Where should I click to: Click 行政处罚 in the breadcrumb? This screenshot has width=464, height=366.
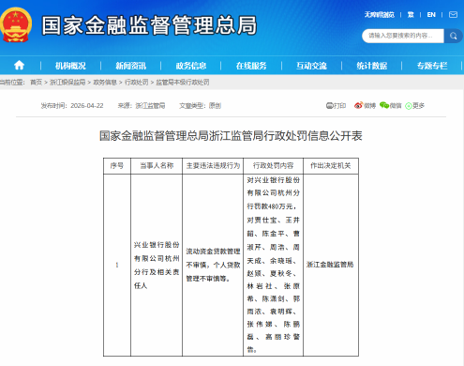point(136,82)
